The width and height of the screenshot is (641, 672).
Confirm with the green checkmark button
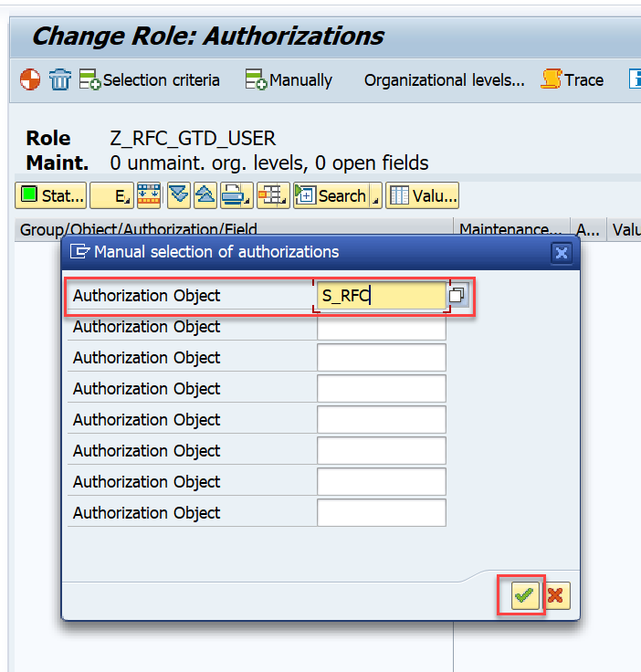523,596
